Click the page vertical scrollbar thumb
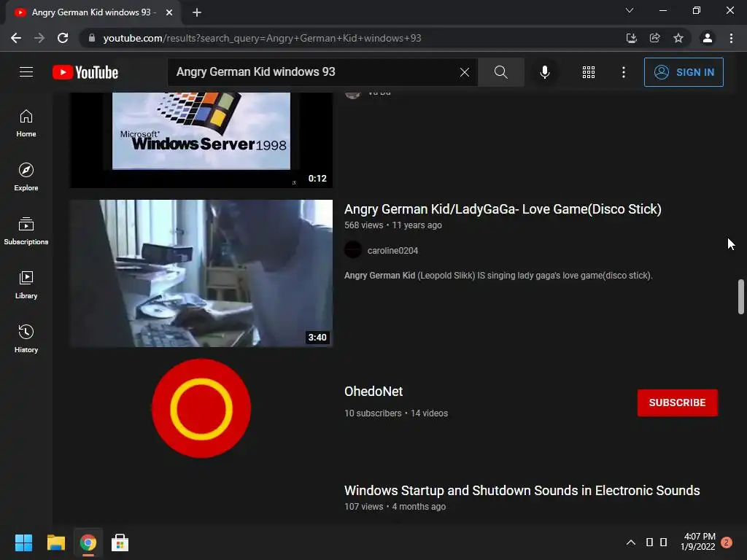This screenshot has height=560, width=747. tap(741, 297)
